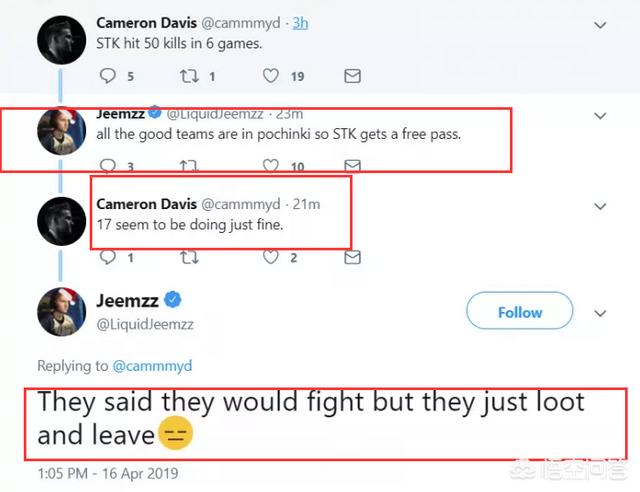Open the 1:05 PM - 16 Apr 2019 timestamp
This screenshot has width=640, height=492.
[x=107, y=472]
